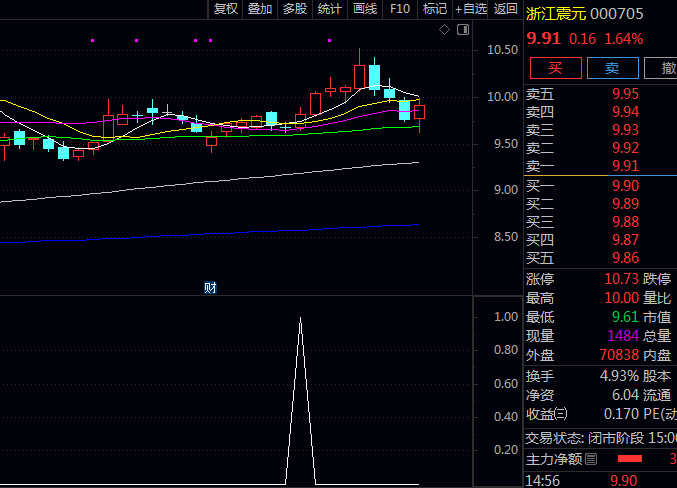Click 14:56 trade tick row
Image resolution: width=677 pixels, height=488 pixels.
click(x=601, y=481)
